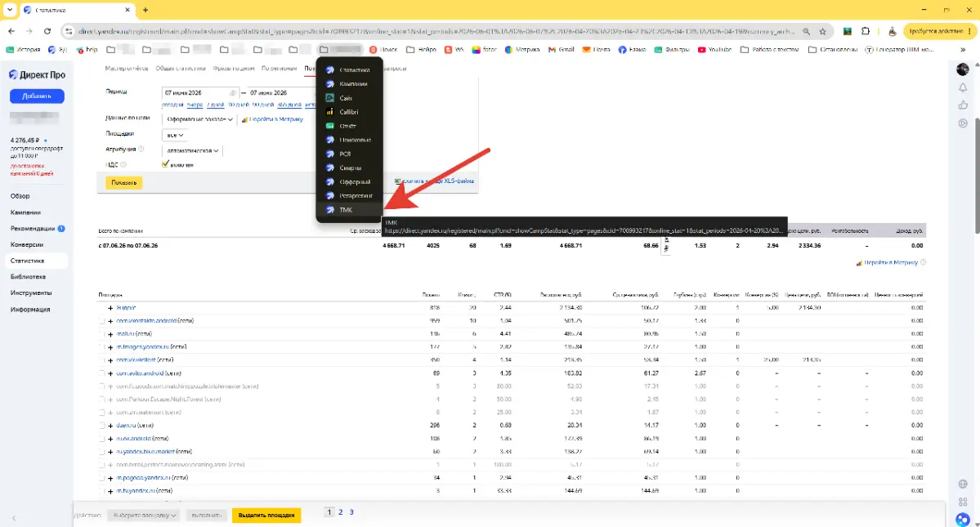Image resolution: width=980 pixels, height=527 pixels.
Task: Reload the page in browser toolbar
Action: point(47,31)
